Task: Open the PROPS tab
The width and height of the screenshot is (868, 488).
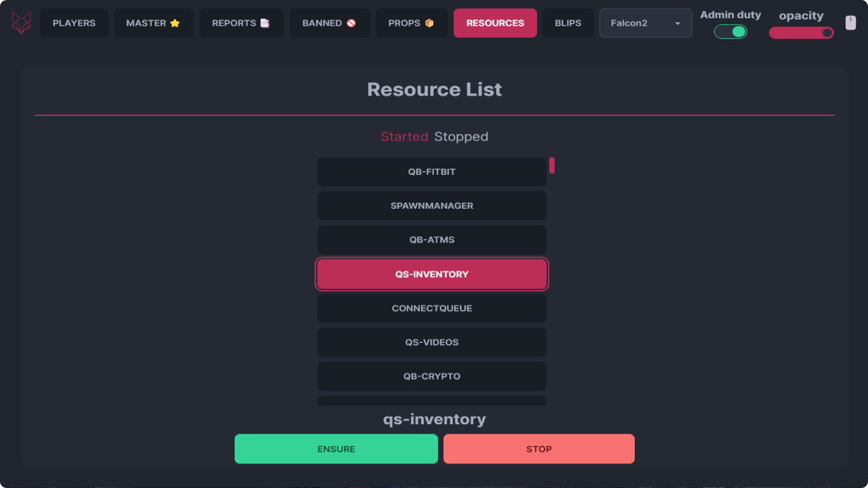Action: [412, 23]
